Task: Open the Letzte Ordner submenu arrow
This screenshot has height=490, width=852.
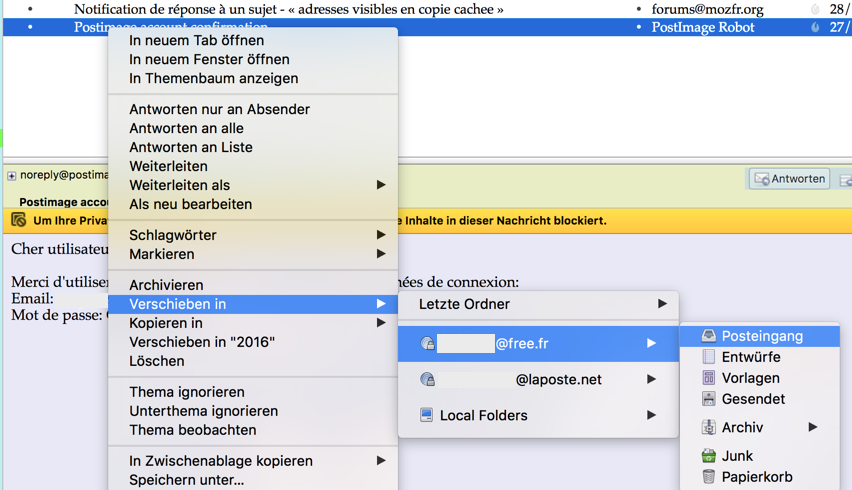Action: [661, 304]
